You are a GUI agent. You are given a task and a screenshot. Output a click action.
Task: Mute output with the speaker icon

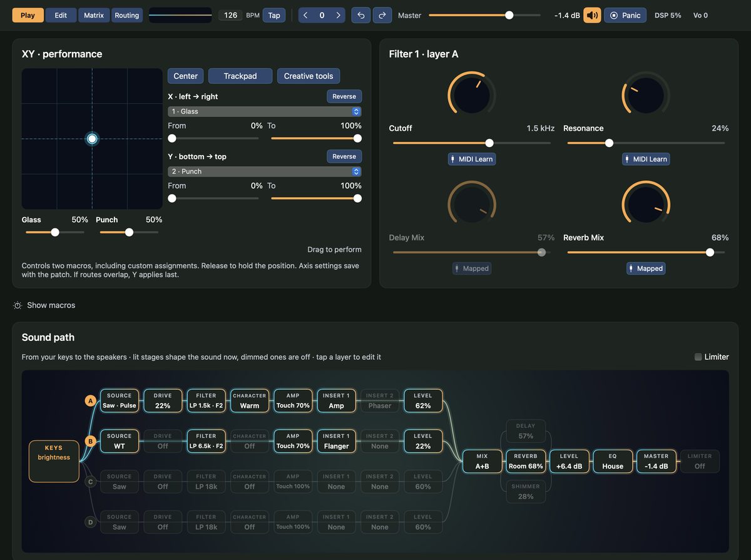[x=592, y=15]
